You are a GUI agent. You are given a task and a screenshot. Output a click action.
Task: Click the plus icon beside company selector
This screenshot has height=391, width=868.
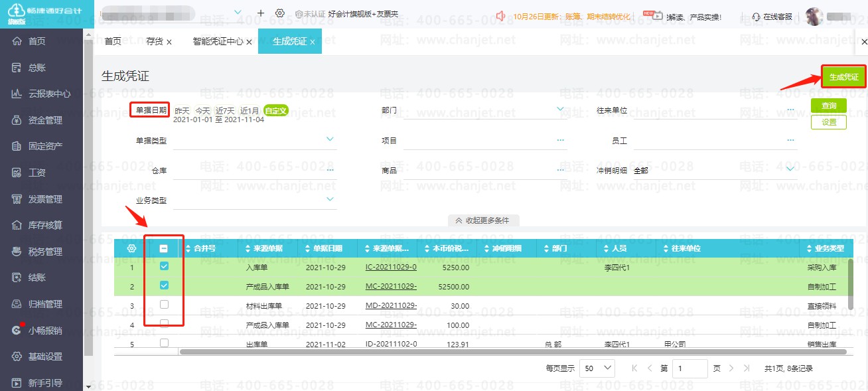point(261,13)
